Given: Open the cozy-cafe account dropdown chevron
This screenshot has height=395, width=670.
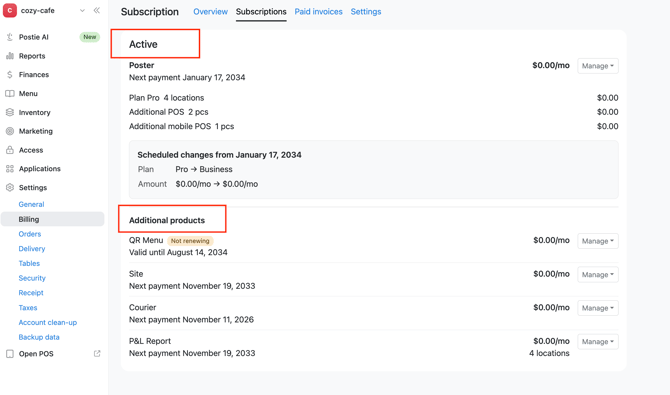Looking at the screenshot, I should pyautogui.click(x=82, y=11).
